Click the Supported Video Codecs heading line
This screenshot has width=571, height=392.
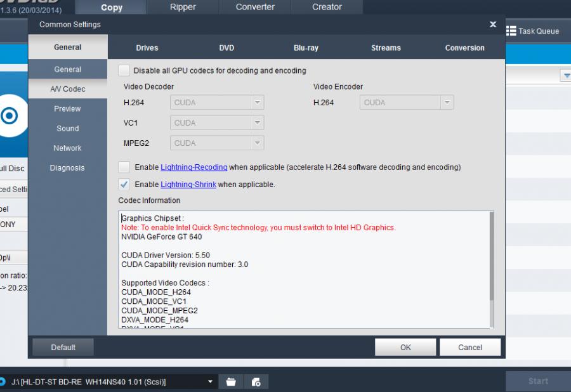coord(165,283)
